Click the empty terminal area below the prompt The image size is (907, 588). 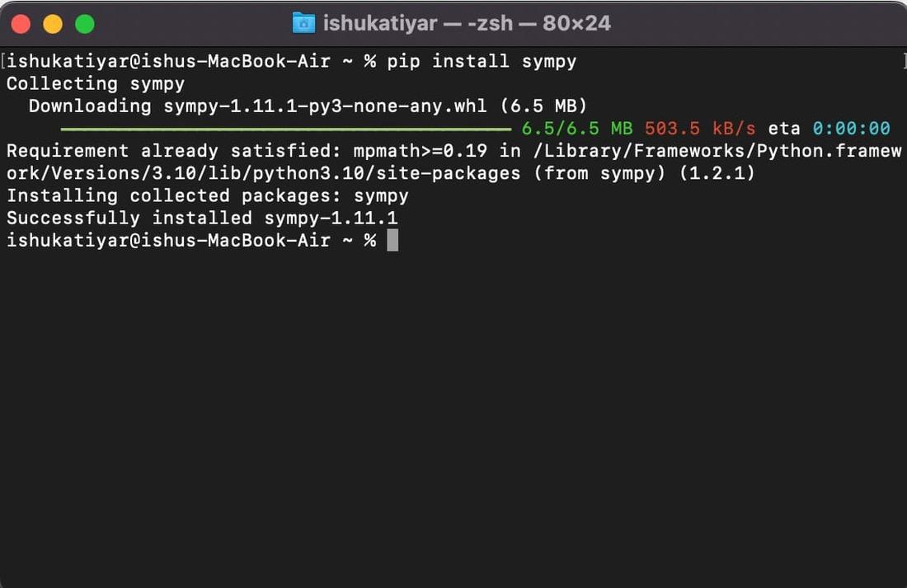453,396
